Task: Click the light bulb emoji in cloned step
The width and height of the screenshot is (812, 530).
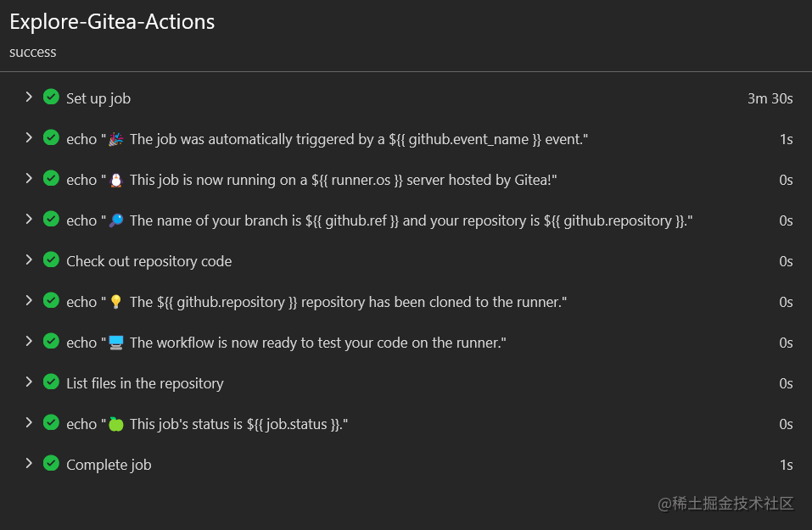Action: click(116, 301)
